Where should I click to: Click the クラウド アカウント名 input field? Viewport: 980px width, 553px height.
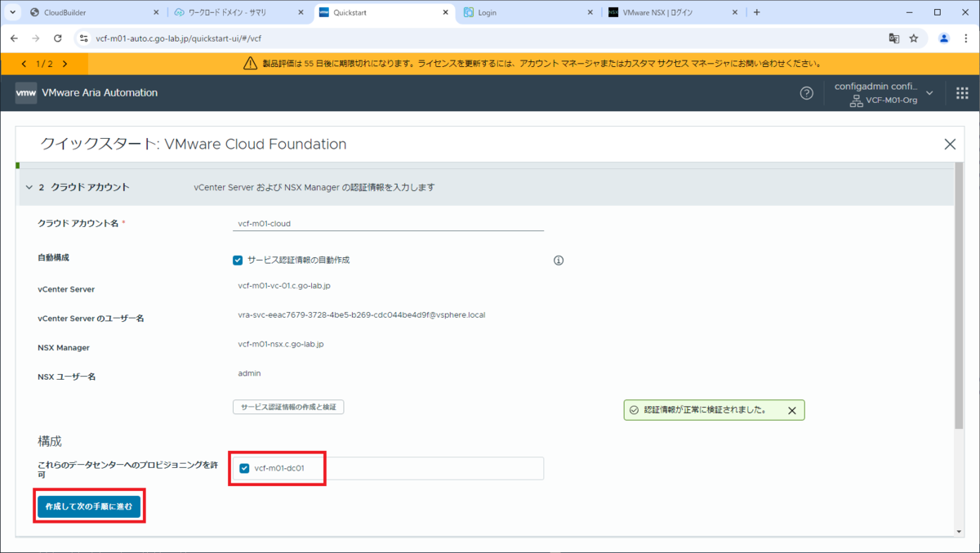coord(388,223)
